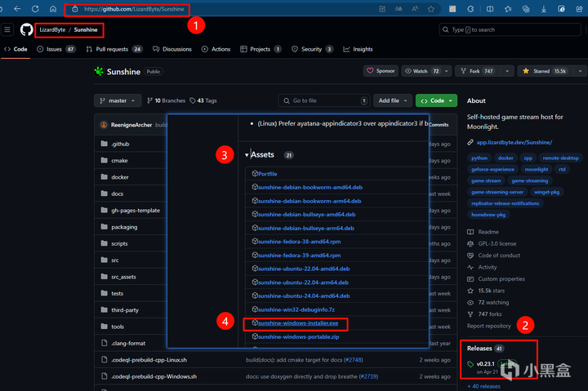Open the Code tab

[x=16, y=49]
